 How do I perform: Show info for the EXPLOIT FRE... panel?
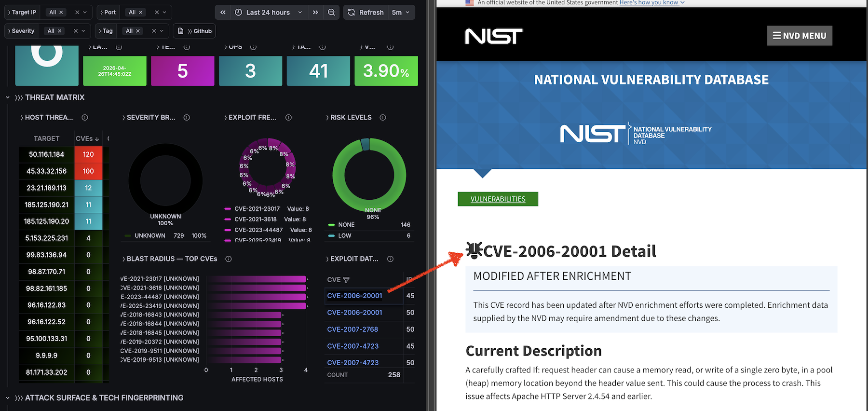click(288, 118)
